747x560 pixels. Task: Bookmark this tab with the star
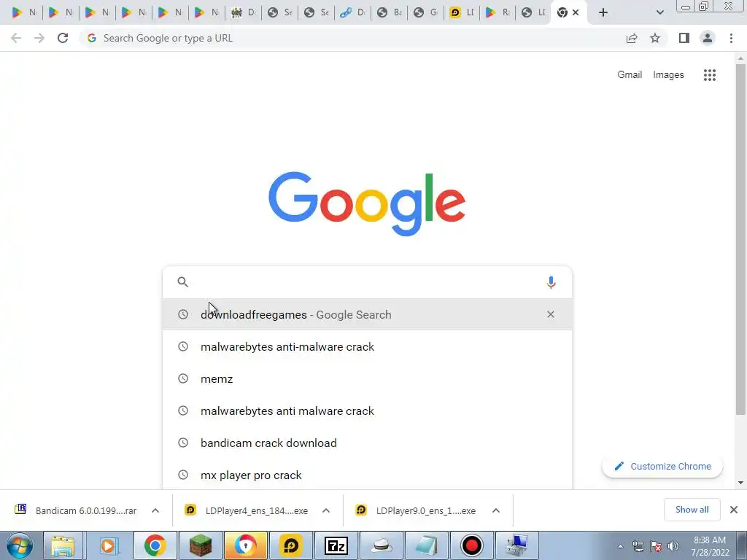coord(655,38)
